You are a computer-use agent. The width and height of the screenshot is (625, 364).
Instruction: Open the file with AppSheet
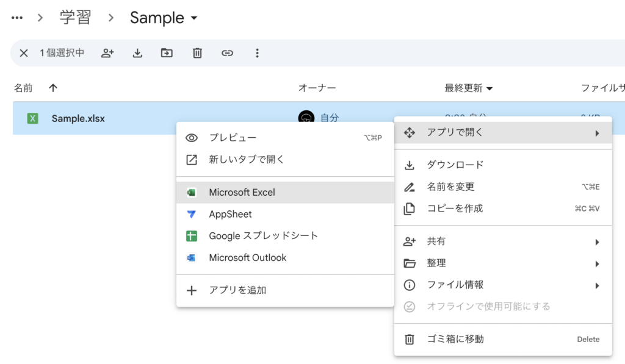285,214
